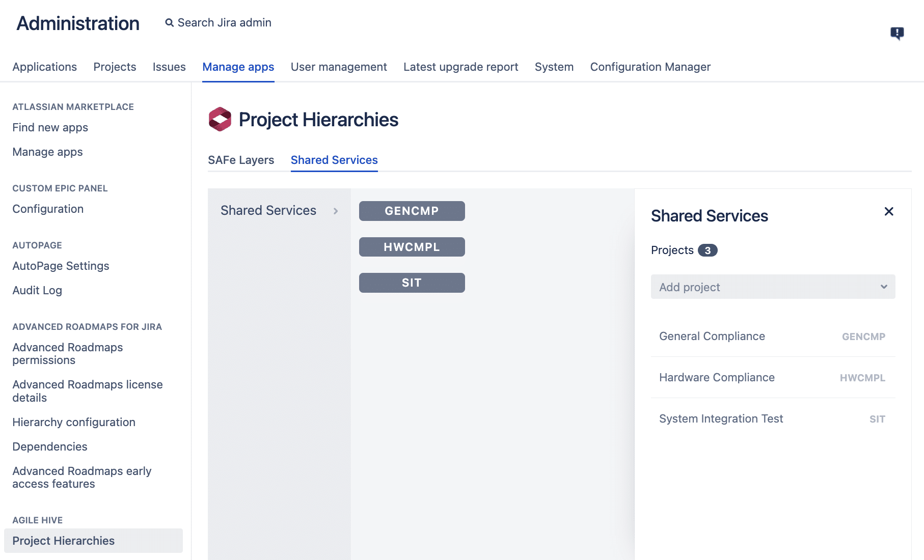Image resolution: width=924 pixels, height=560 pixels.
Task: Open the Dependencies link
Action: [x=50, y=447]
